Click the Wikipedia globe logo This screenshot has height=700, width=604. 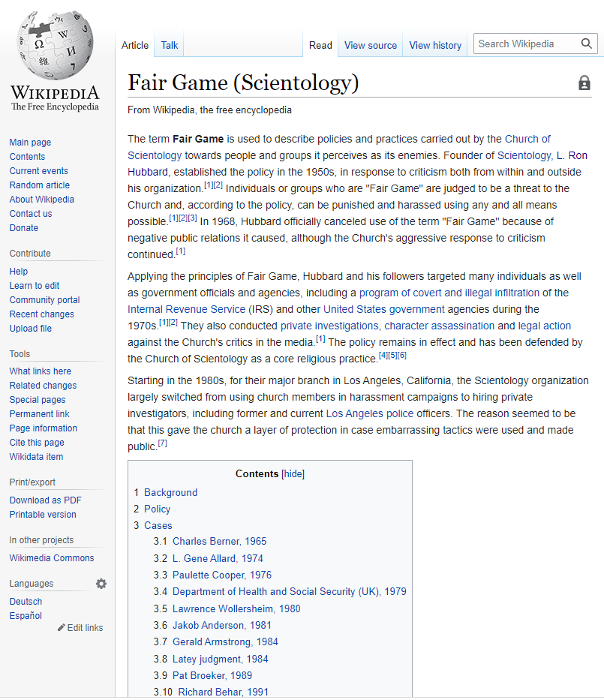coord(54,45)
